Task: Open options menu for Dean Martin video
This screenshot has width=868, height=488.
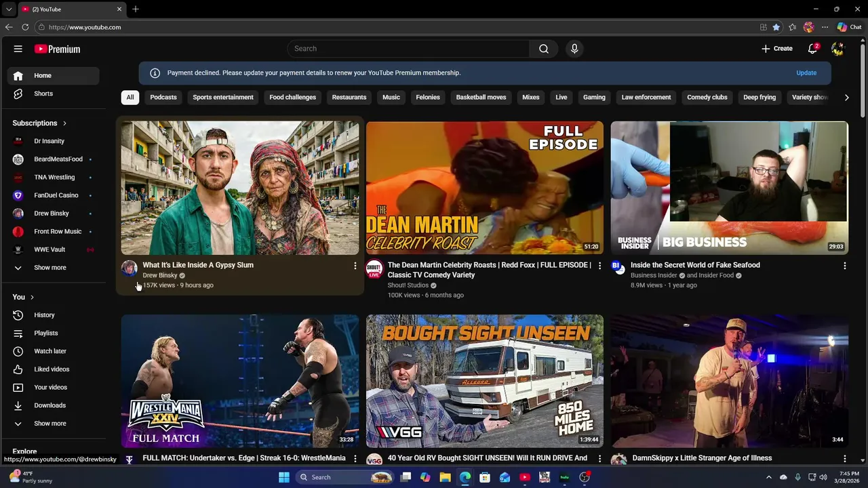Action: click(599, 266)
